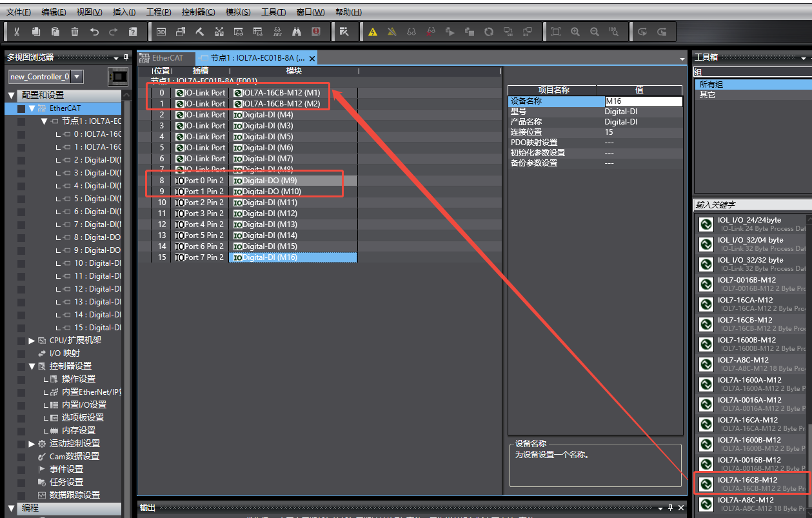Click the zoom in magnifier icon
This screenshot has width=812, height=518.
pos(575,32)
